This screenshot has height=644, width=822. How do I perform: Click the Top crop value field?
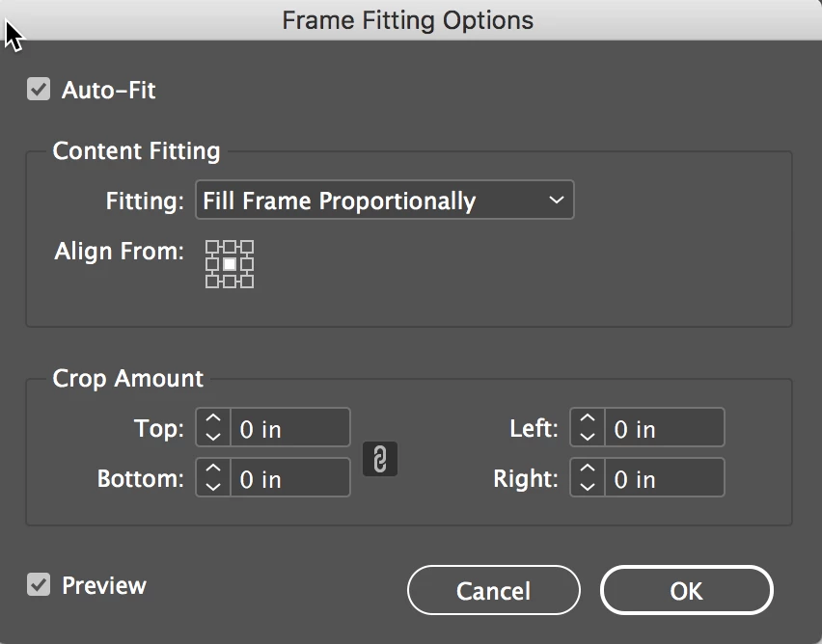289,429
